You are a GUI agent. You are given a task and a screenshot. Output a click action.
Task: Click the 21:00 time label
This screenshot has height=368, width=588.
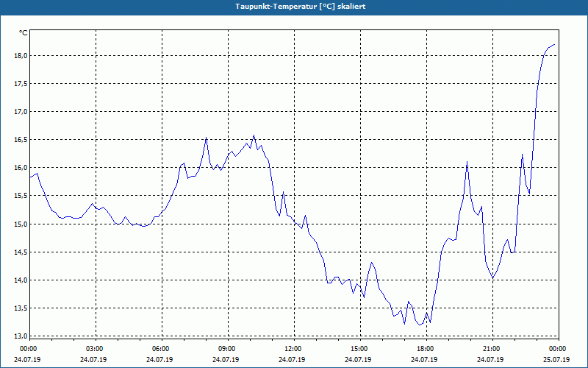click(x=491, y=349)
